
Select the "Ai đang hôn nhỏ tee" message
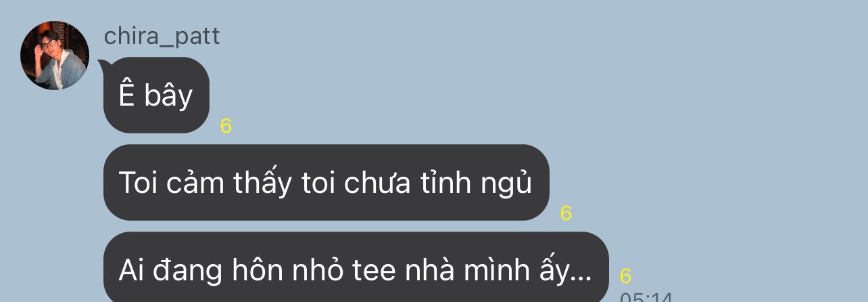[x=356, y=268]
